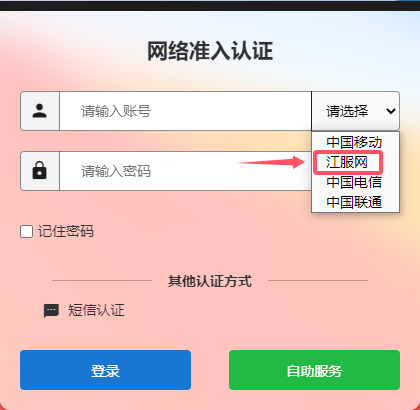
Task: Tick the 记住密码 checkbox
Action: [26, 231]
